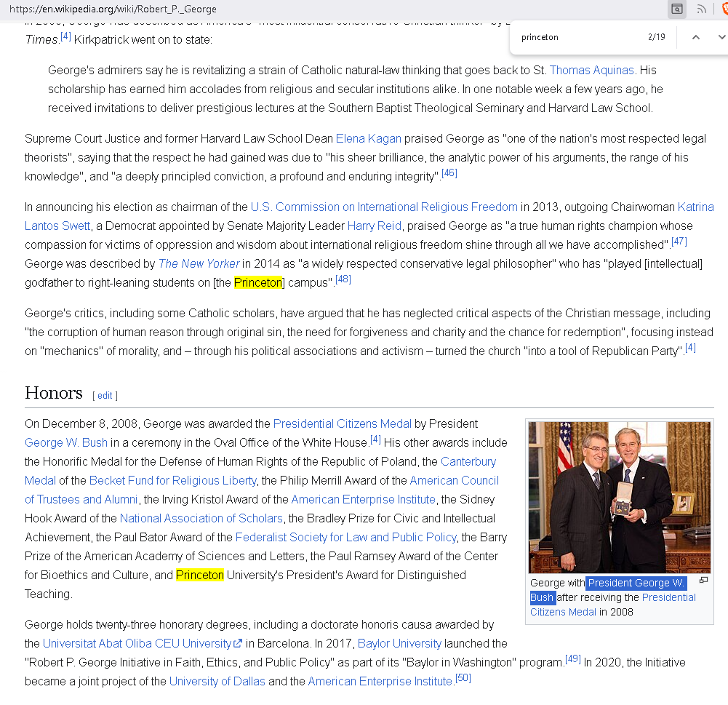Follow citation reference 48
728x705 pixels.
click(343, 279)
